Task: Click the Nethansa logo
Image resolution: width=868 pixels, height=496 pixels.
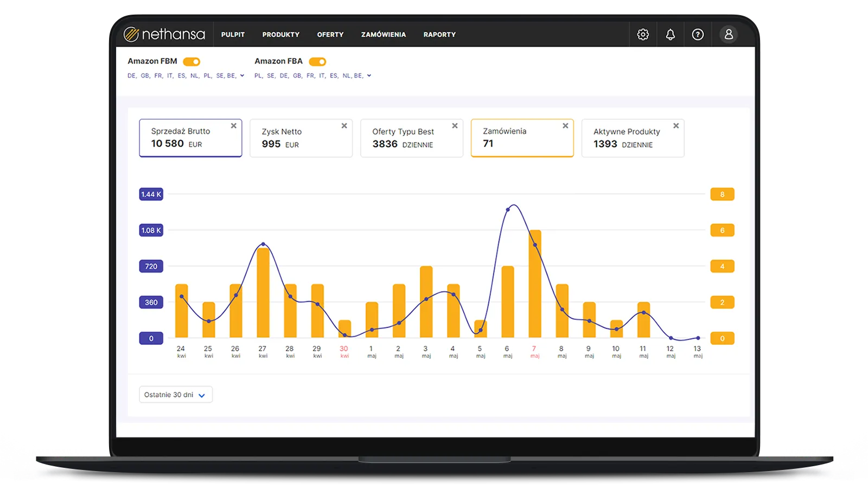Action: (164, 35)
